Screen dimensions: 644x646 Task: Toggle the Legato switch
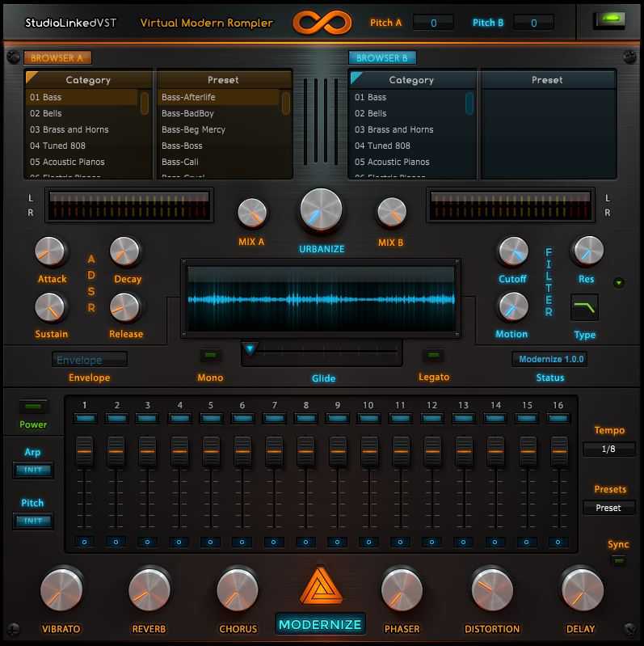(x=433, y=355)
